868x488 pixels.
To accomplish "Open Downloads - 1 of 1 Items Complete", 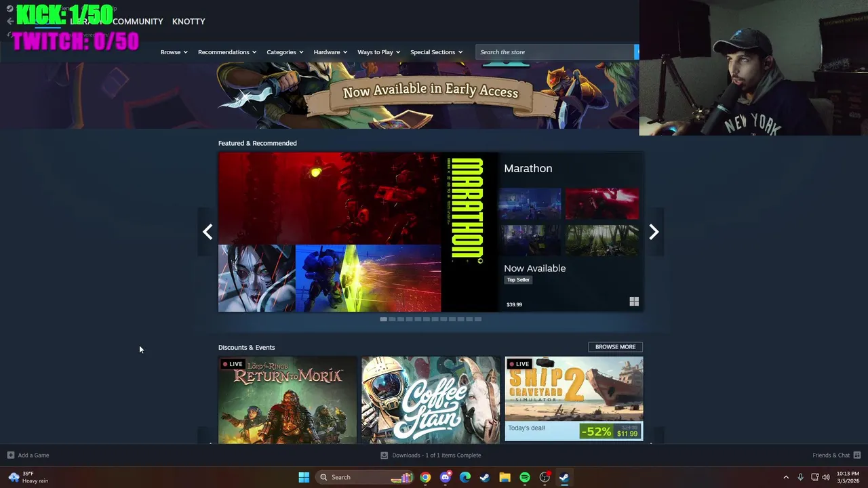I will coord(437,455).
